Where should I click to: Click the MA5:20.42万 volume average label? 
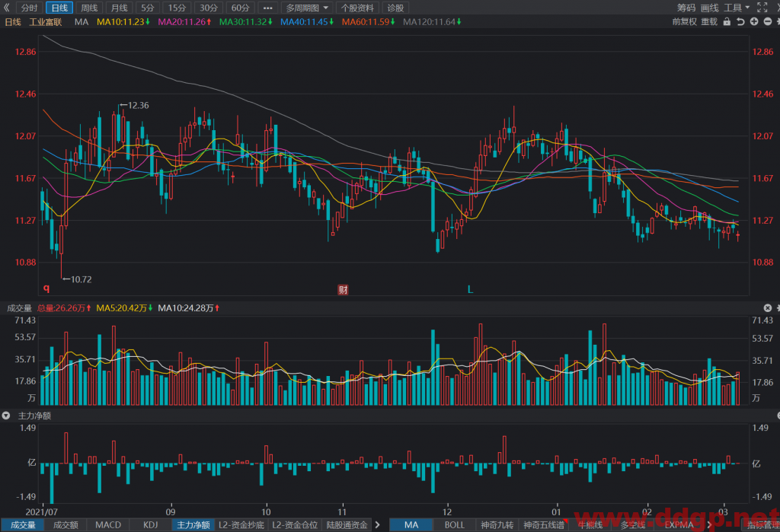click(124, 308)
